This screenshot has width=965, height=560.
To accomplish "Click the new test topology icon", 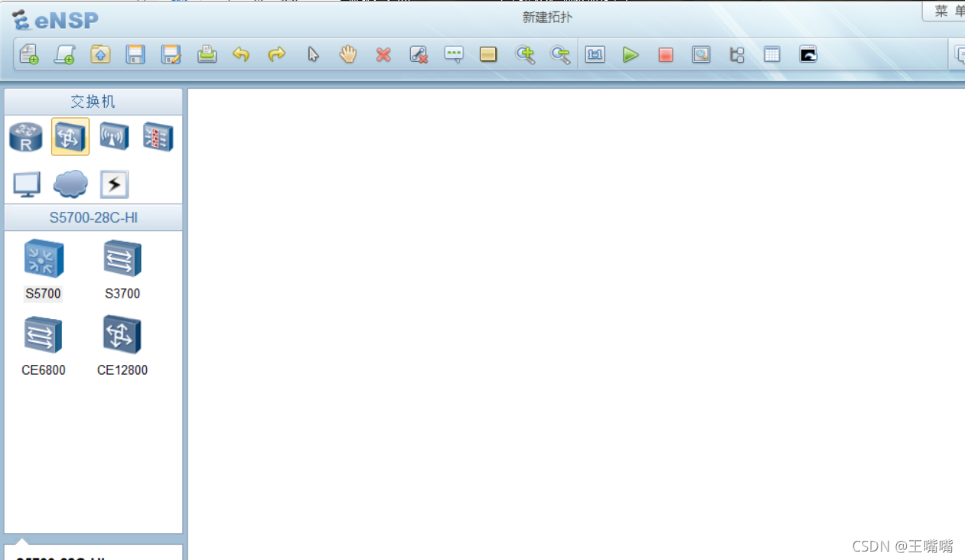I will (64, 54).
